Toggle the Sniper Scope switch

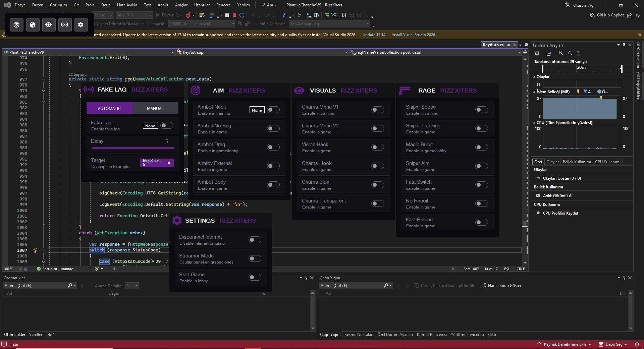tap(482, 110)
